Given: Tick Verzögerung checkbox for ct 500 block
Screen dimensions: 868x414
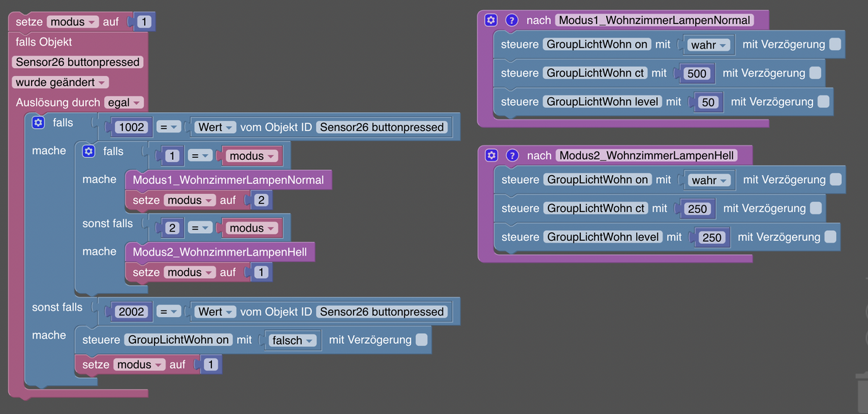Looking at the screenshot, I should [x=815, y=73].
